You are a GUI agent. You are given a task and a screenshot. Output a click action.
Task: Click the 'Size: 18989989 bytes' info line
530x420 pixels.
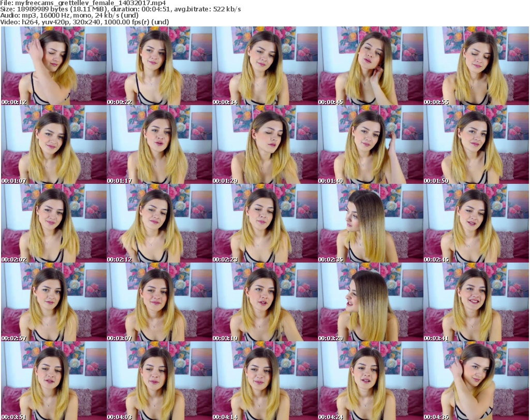click(120, 9)
